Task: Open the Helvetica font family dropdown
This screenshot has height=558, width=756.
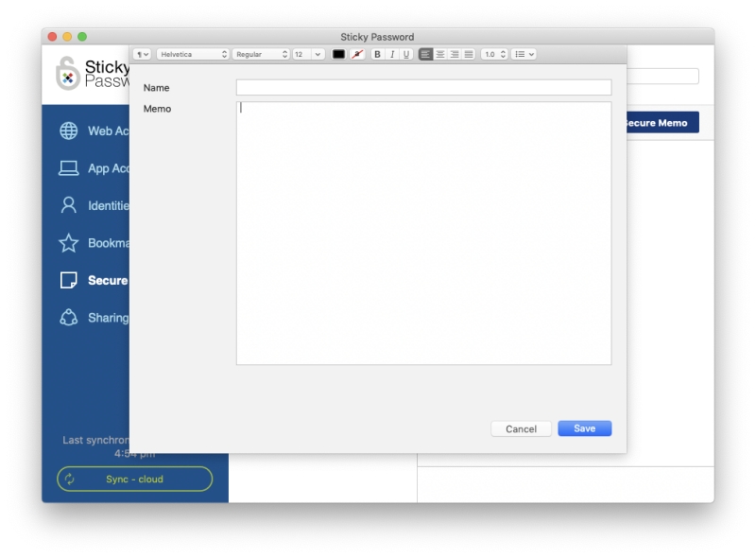Action: pos(193,55)
